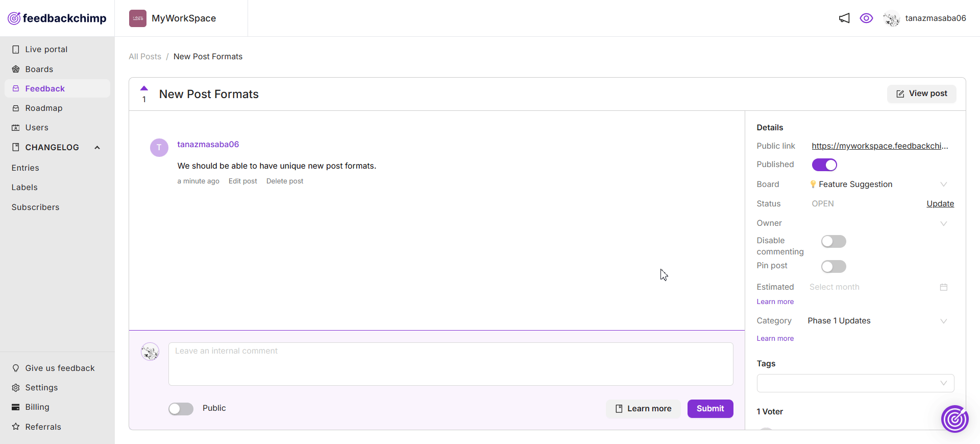980x444 pixels.
Task: Click tanazmasaba06 author name on post
Action: coord(208,145)
